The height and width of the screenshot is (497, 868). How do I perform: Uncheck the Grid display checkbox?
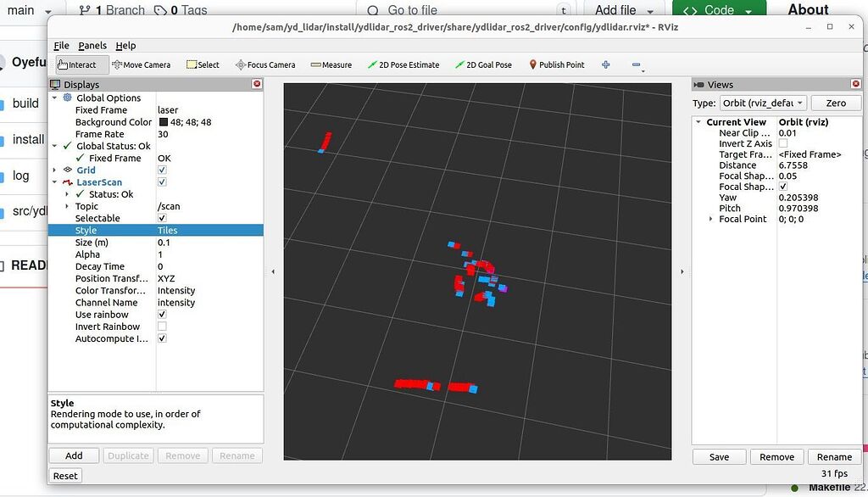pyautogui.click(x=161, y=170)
